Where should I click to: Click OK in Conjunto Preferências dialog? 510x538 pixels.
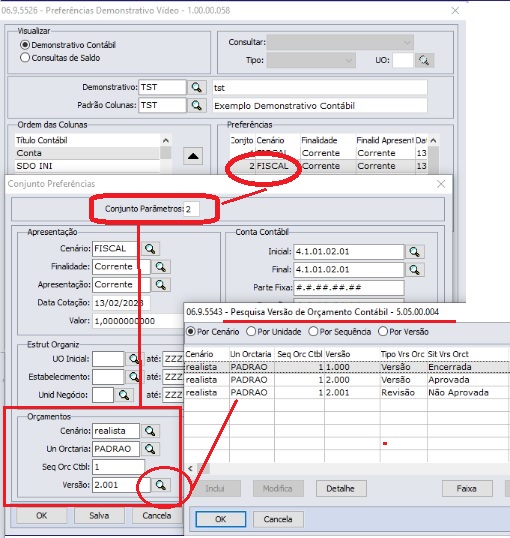pos(42,516)
